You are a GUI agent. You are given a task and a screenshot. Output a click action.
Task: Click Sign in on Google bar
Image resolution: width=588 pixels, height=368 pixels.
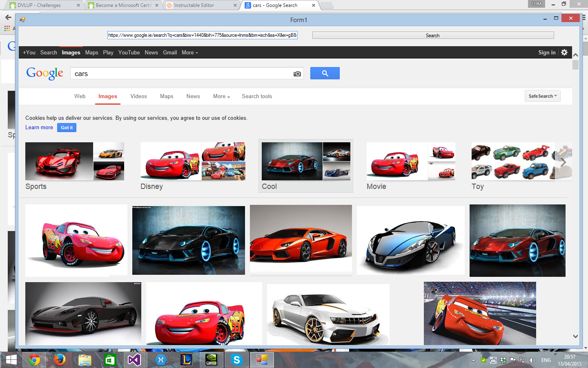coord(547,52)
